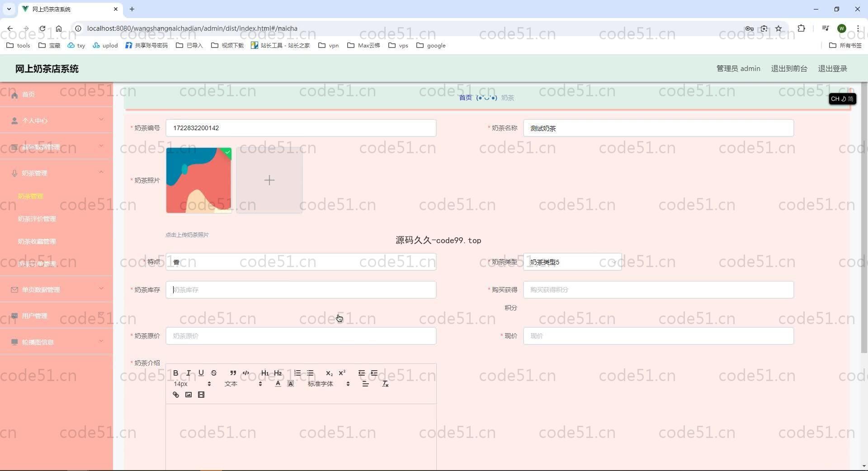Collapse the 奶茶管理 sidebar menu
The height and width of the screenshot is (471, 868).
[56, 173]
